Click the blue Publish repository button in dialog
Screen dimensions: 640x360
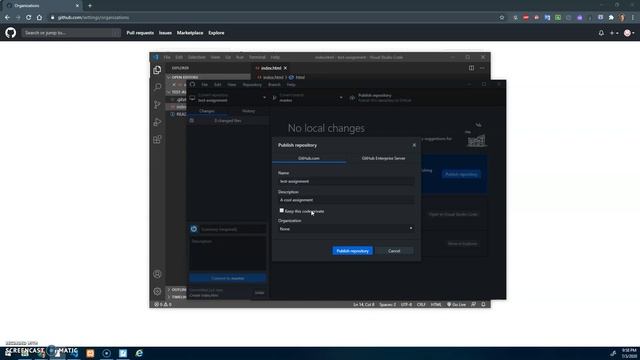tap(352, 251)
